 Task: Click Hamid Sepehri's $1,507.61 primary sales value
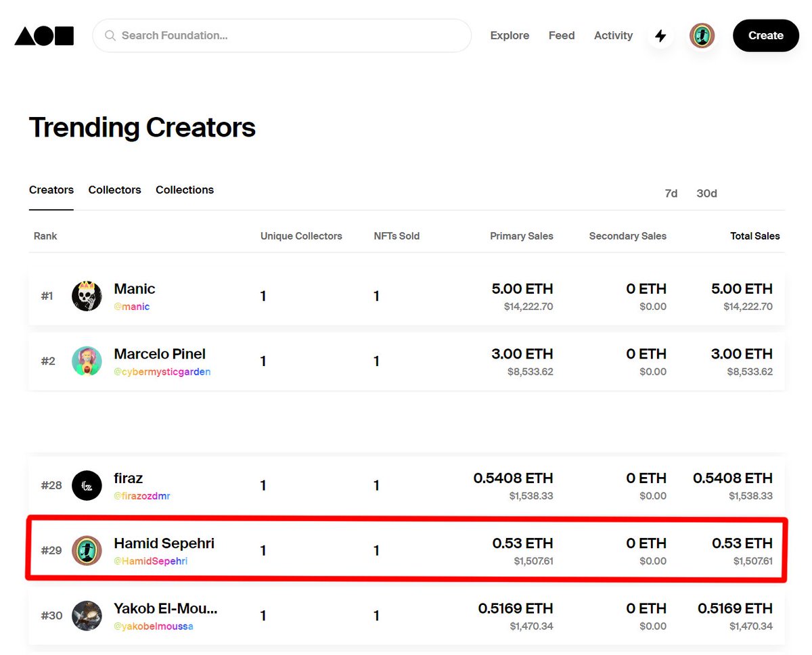pos(533,561)
